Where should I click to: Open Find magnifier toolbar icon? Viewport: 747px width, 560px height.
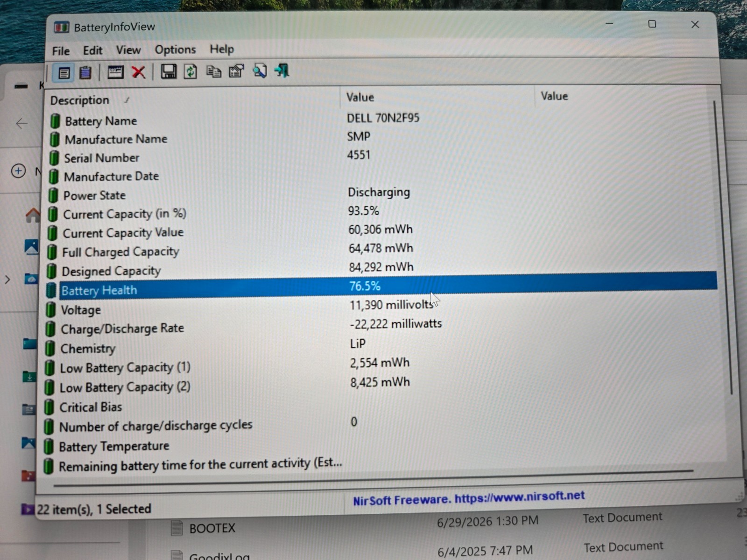pos(260,71)
